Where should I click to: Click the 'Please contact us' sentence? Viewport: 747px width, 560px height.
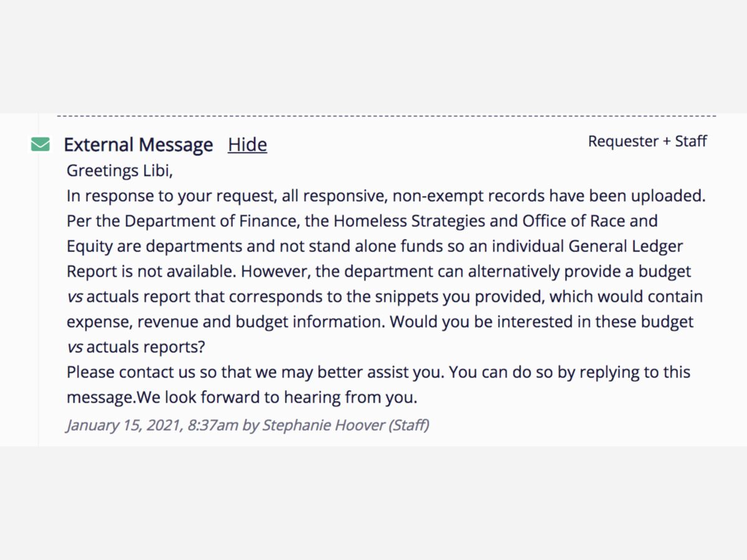[x=254, y=372]
